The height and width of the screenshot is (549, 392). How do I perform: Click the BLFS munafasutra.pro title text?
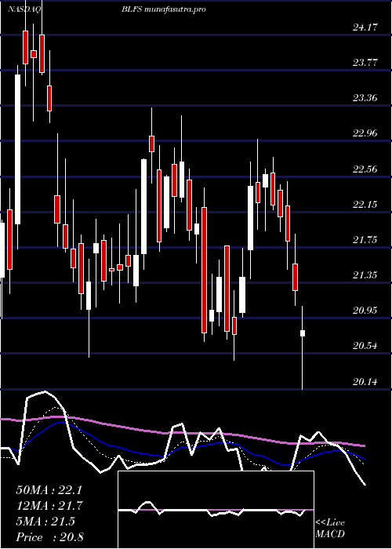[163, 9]
